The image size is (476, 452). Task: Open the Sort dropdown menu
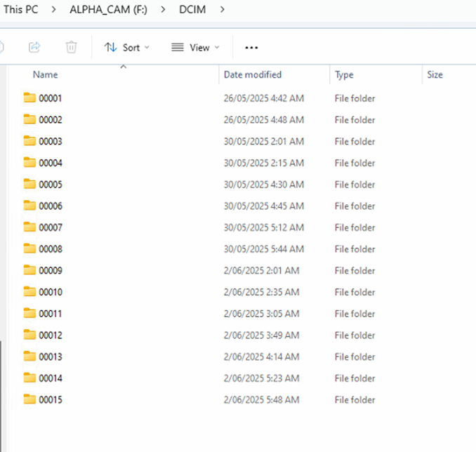coord(127,47)
